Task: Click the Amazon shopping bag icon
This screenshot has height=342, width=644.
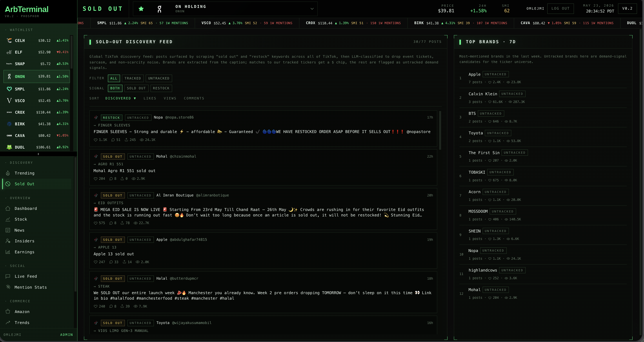Action: tap(8, 311)
